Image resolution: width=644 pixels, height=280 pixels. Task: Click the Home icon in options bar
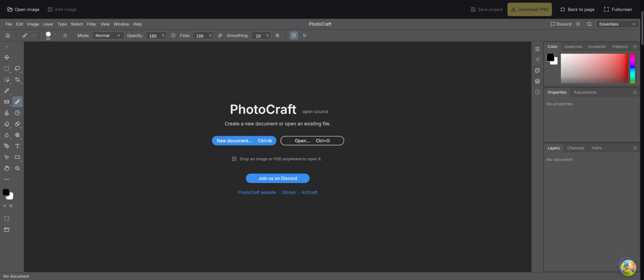pyautogui.click(x=8, y=35)
